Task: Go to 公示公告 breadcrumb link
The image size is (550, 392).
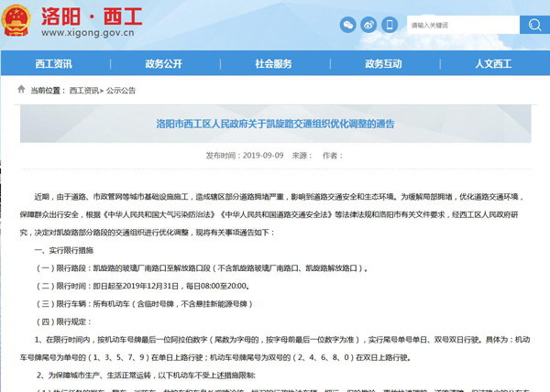Action: [x=121, y=91]
